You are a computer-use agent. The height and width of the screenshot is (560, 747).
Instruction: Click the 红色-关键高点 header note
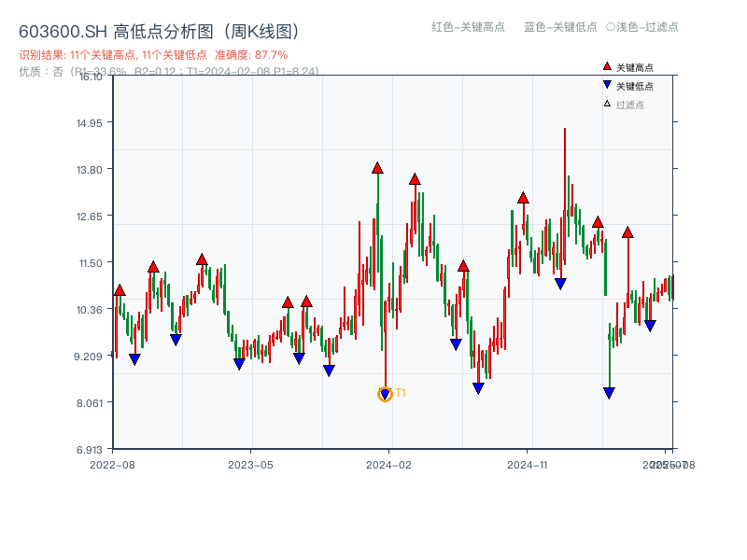pyautogui.click(x=468, y=27)
